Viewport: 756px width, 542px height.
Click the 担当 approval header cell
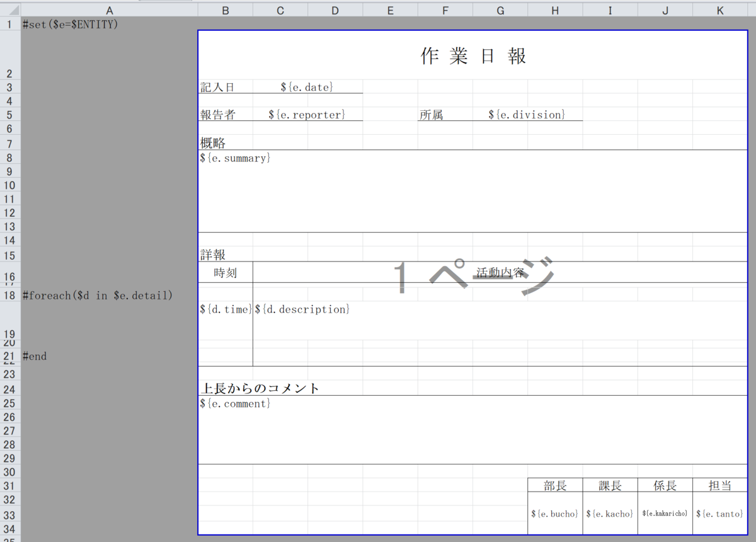[719, 485]
